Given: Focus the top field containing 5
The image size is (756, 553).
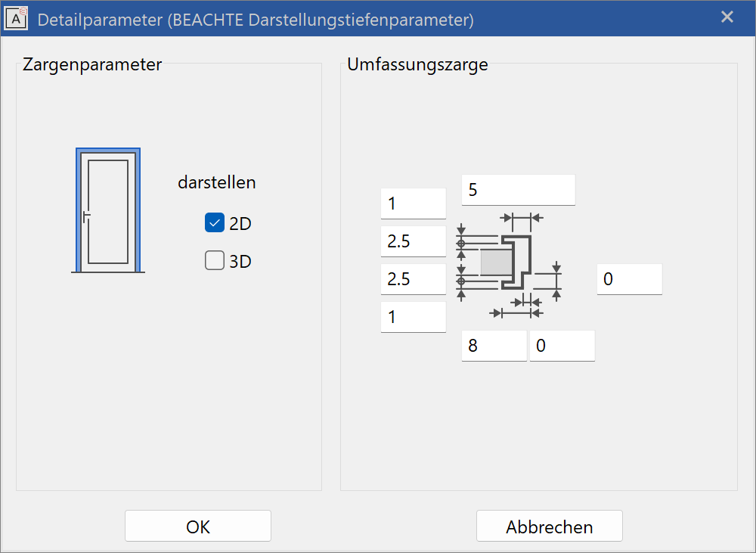Looking at the screenshot, I should coord(519,190).
